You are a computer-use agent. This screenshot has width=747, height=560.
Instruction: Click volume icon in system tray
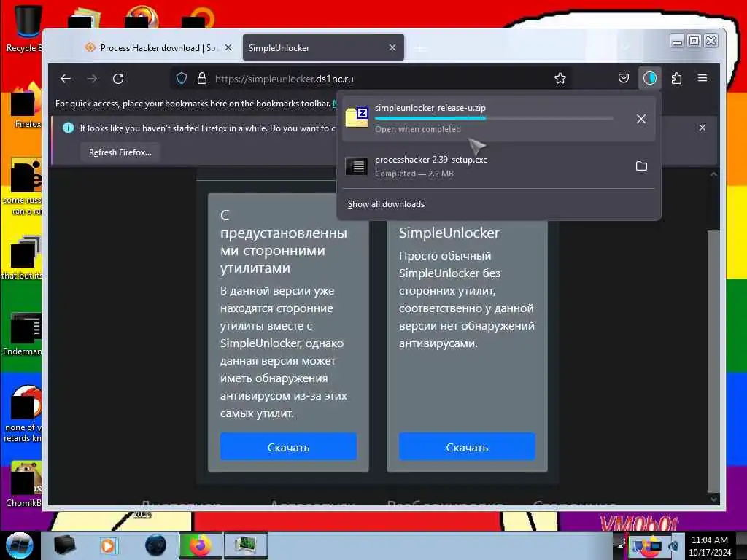click(675, 547)
